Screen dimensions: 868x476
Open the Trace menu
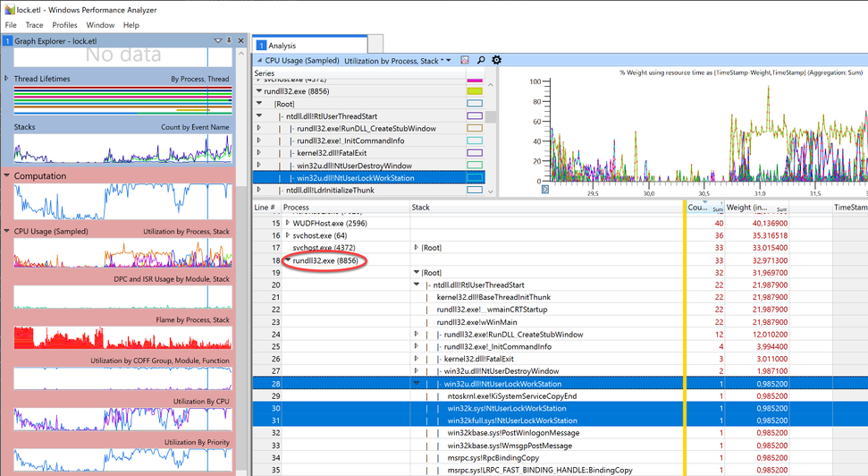(34, 25)
